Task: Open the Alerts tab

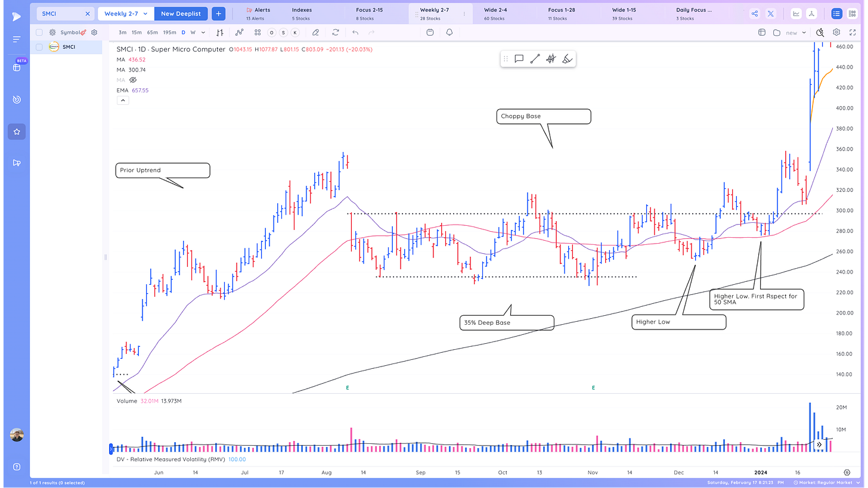Action: click(x=258, y=14)
